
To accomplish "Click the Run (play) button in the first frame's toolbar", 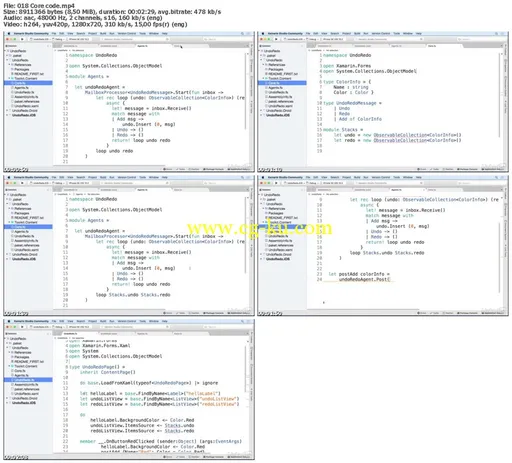I will tap(22, 39).
